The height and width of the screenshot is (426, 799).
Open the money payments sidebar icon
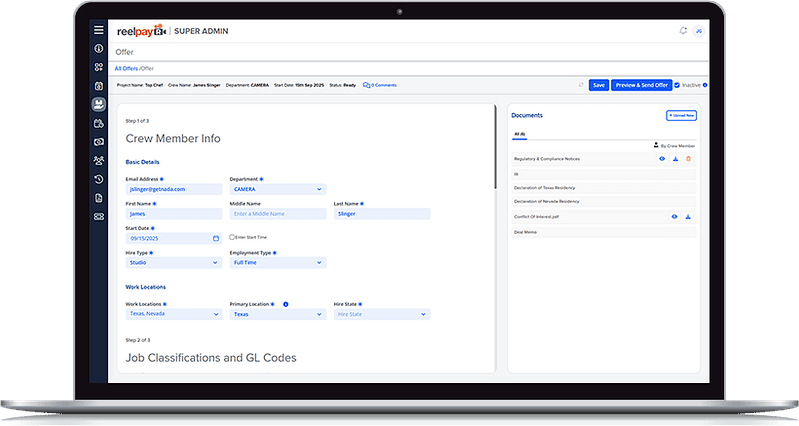(x=98, y=142)
